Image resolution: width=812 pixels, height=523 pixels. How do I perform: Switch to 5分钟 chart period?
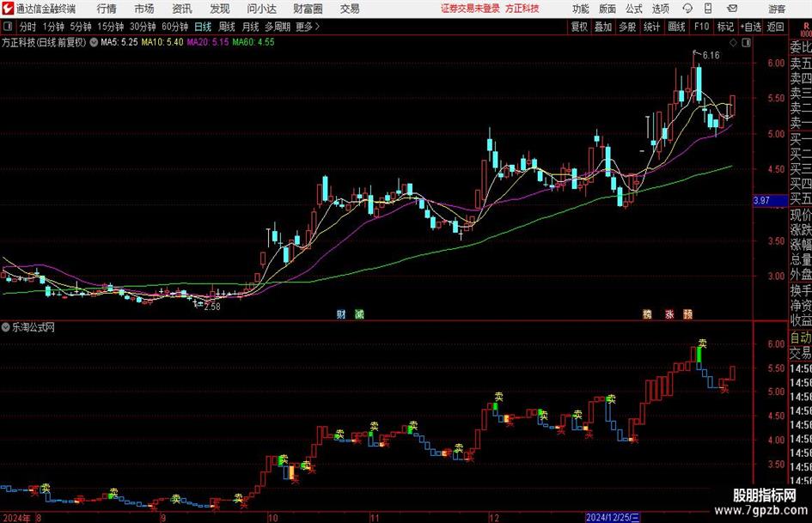coord(80,27)
